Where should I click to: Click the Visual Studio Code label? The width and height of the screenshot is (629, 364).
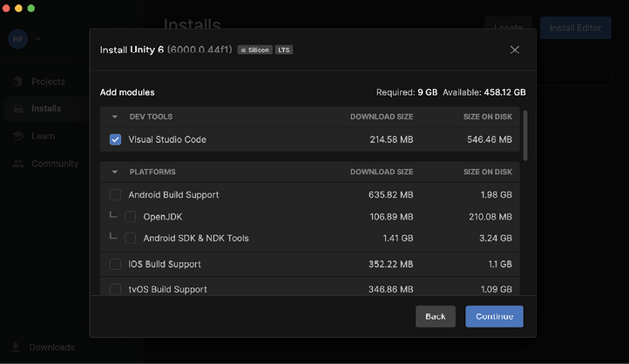(x=167, y=139)
